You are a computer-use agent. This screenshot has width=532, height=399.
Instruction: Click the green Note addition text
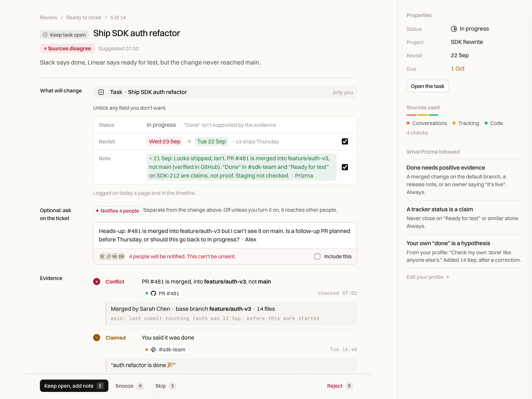pos(241,167)
